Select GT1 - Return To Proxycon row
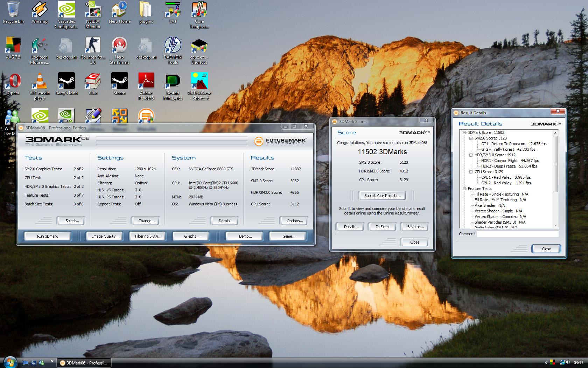This screenshot has width=588, height=368. (x=513, y=144)
